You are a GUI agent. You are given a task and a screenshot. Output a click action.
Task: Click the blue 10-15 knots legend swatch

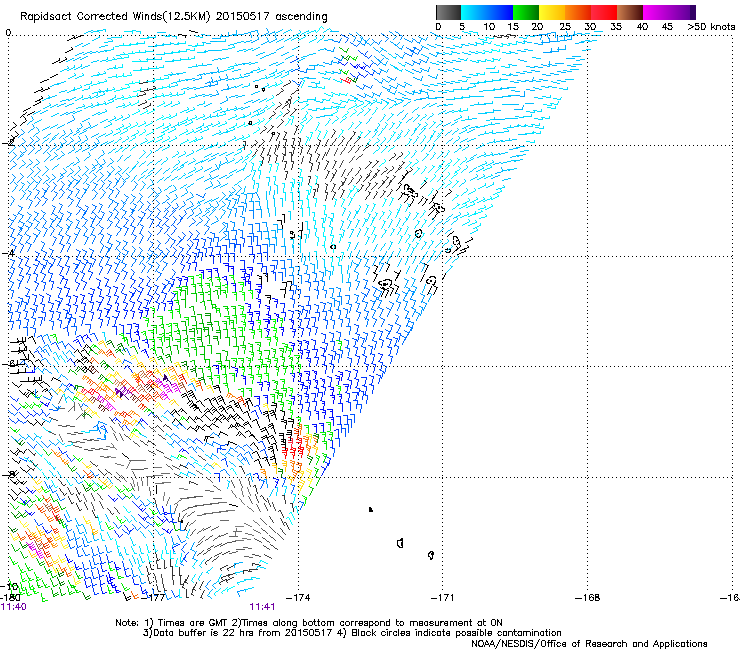pyautogui.click(x=500, y=12)
